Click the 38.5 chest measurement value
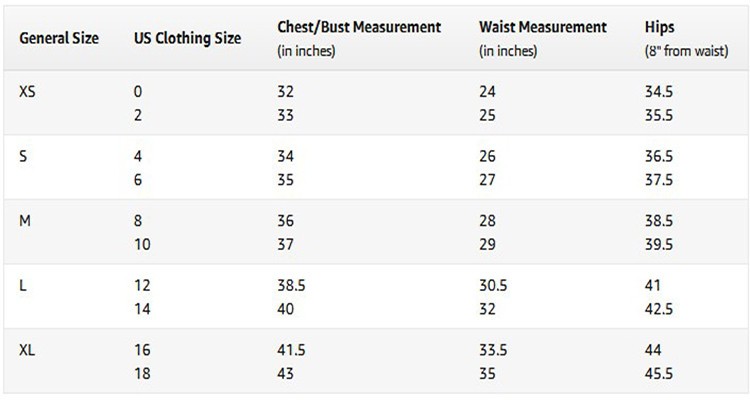750x400 pixels. click(291, 286)
